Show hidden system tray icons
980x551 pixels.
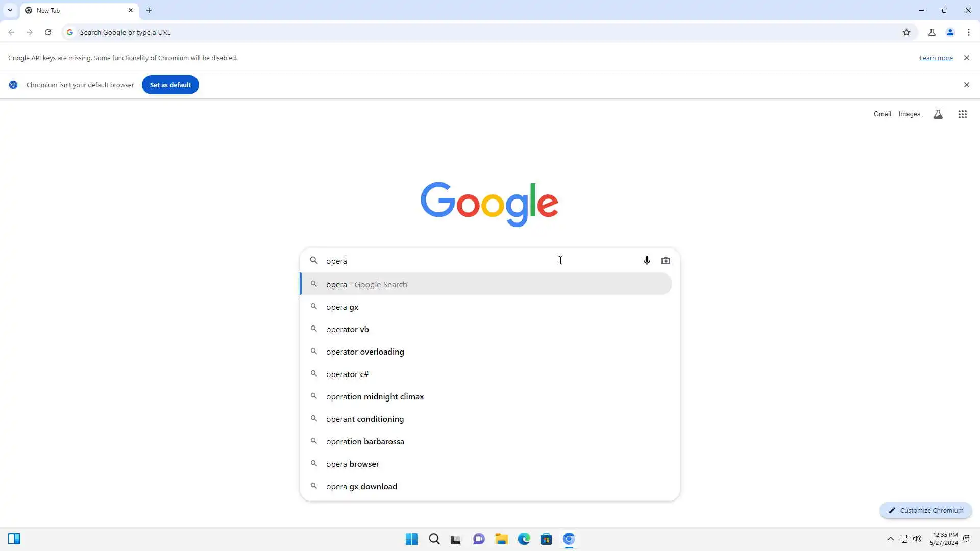[890, 539]
